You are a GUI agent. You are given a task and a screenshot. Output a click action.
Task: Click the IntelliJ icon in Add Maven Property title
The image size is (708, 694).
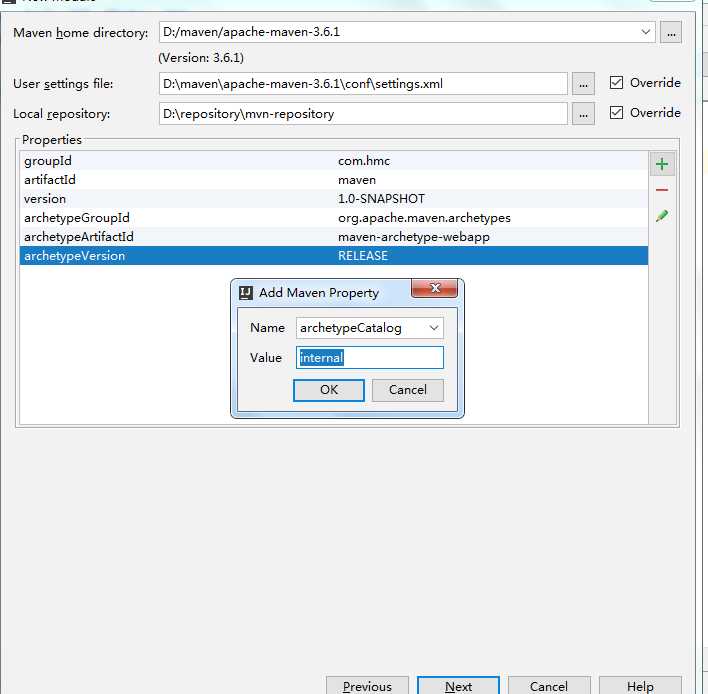point(246,293)
